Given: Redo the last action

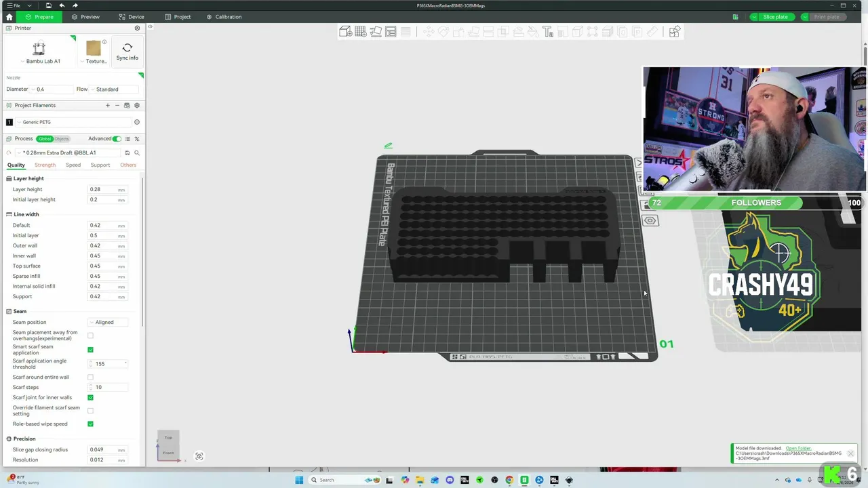Looking at the screenshot, I should point(75,5).
